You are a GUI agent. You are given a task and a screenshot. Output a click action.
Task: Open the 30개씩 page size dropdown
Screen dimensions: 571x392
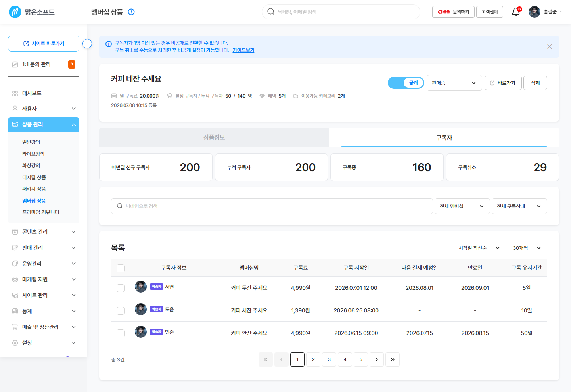point(527,248)
